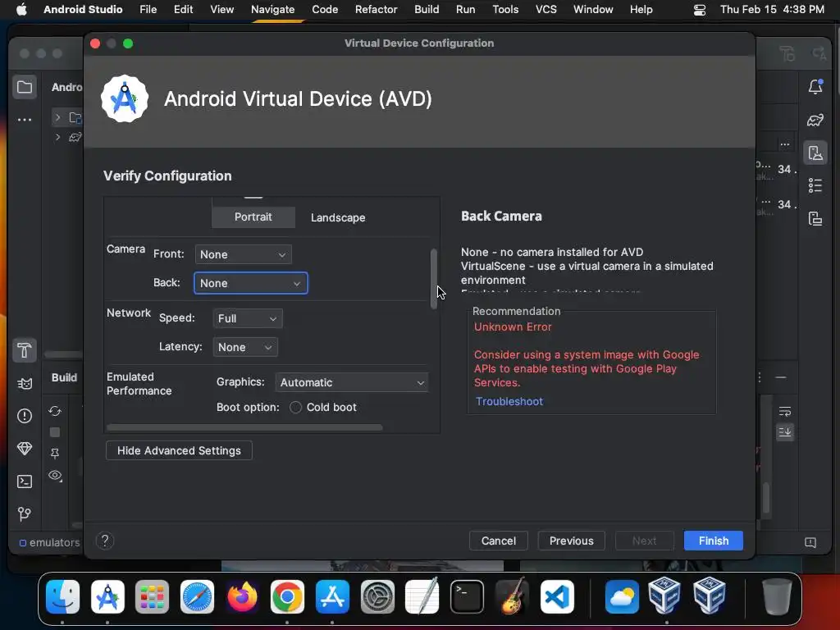Click the Build sync refresh icon
The height and width of the screenshot is (630, 840).
(x=55, y=411)
